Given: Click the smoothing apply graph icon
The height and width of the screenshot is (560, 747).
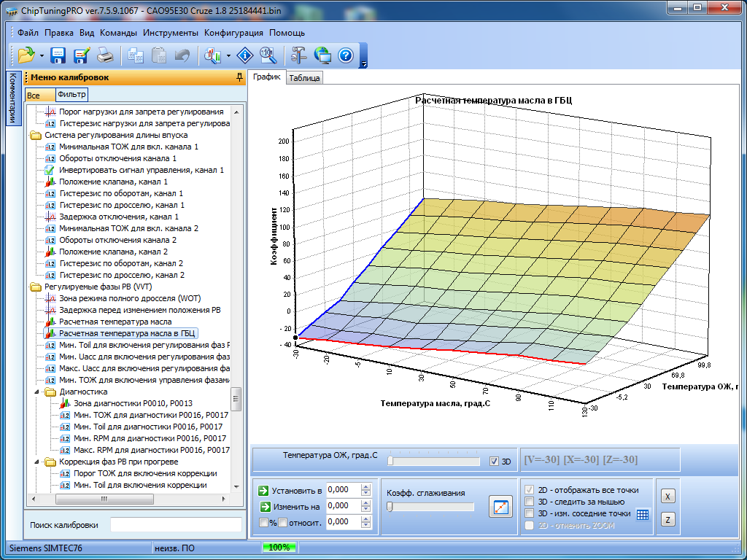Looking at the screenshot, I should click(x=501, y=507).
